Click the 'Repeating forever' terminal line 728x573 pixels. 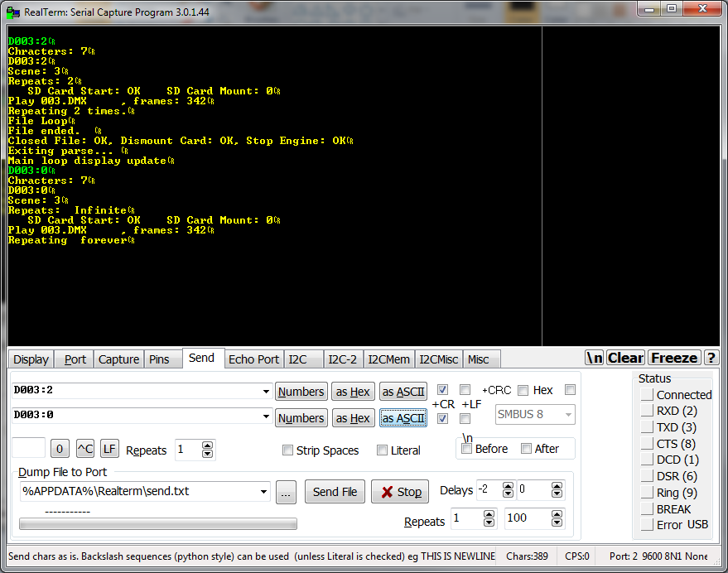[71, 240]
